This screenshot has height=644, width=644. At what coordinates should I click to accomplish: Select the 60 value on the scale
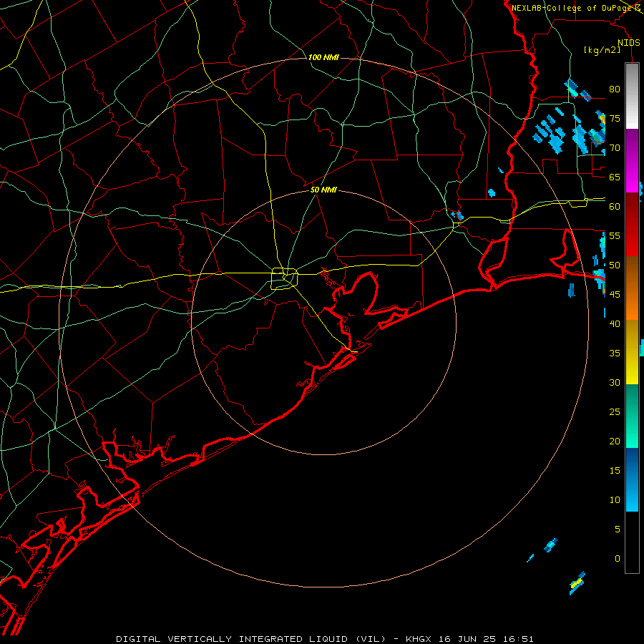[615, 207]
